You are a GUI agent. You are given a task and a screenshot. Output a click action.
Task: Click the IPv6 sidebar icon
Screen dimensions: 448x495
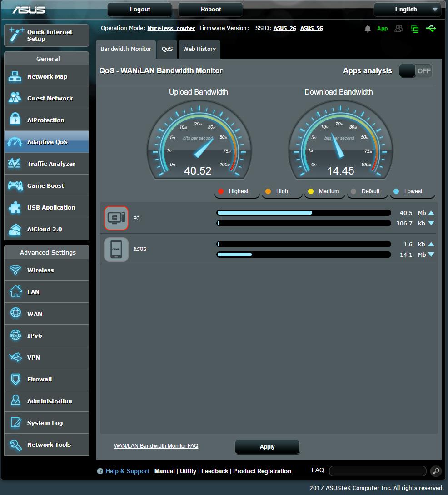[x=15, y=335]
